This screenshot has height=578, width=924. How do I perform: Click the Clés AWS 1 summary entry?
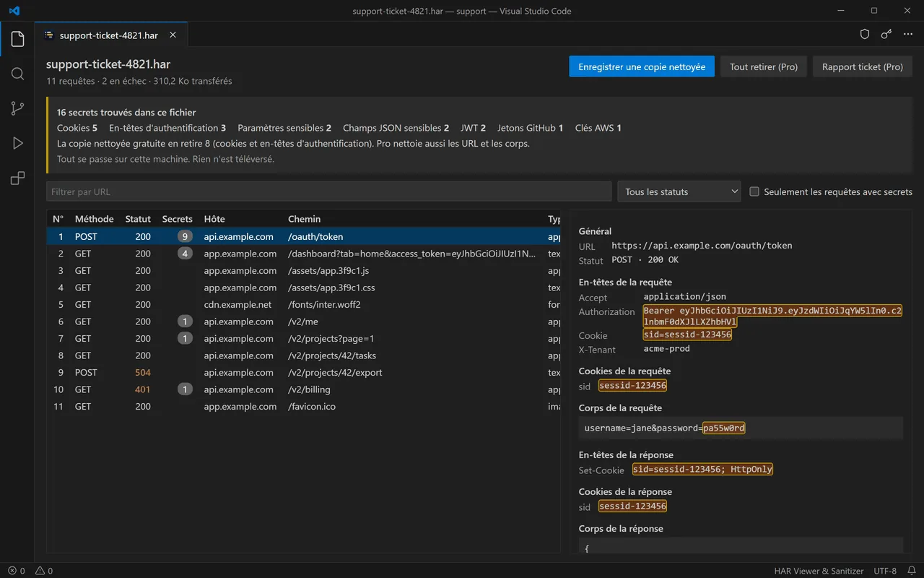598,128
